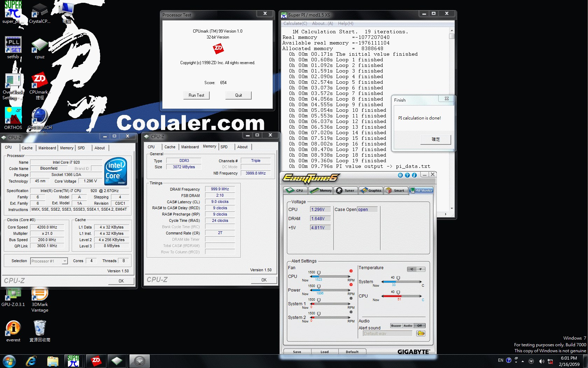The image size is (588, 368).
Task: Click the EasyTune6 info icon
Action: point(414,175)
